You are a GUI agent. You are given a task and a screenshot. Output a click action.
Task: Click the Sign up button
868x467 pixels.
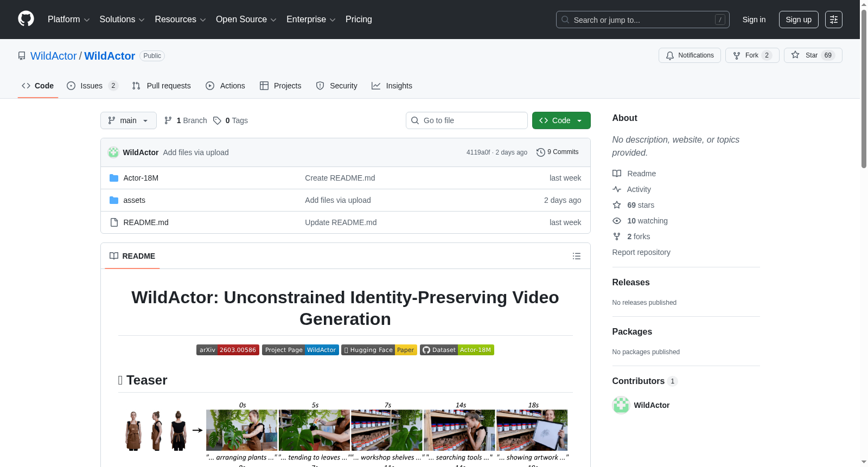tap(799, 20)
